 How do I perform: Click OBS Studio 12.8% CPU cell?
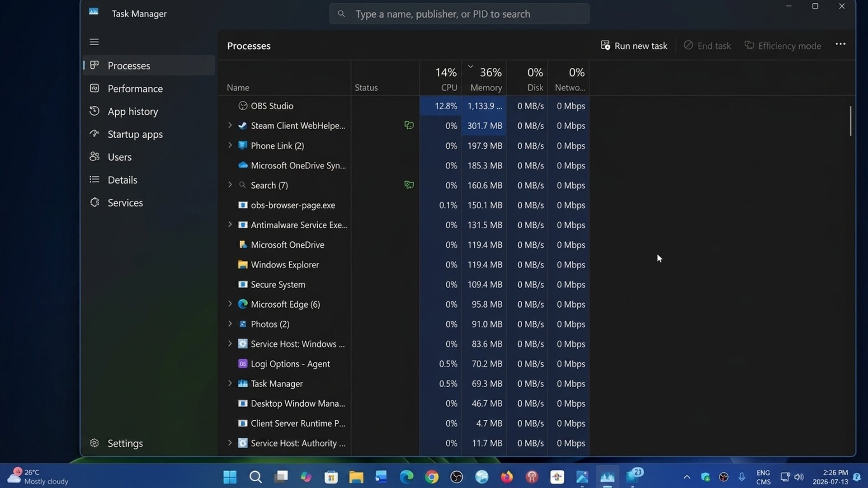pyautogui.click(x=440, y=106)
